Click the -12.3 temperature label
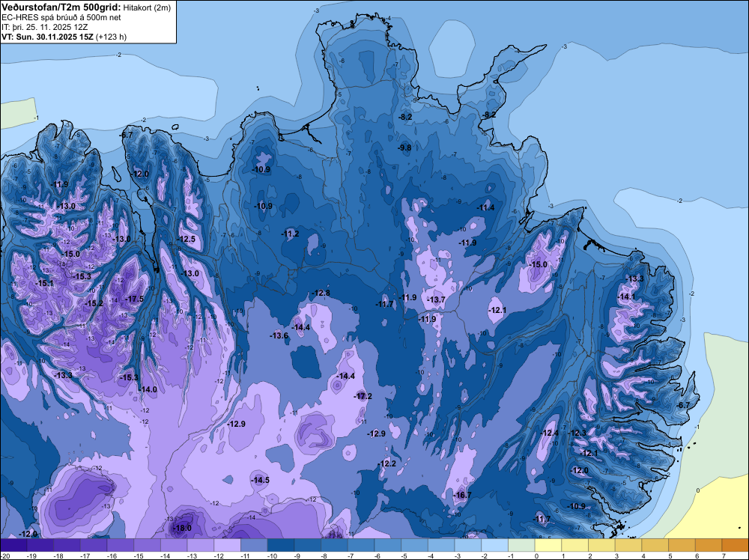Screen dimensions: 749x560 click(577, 433)
